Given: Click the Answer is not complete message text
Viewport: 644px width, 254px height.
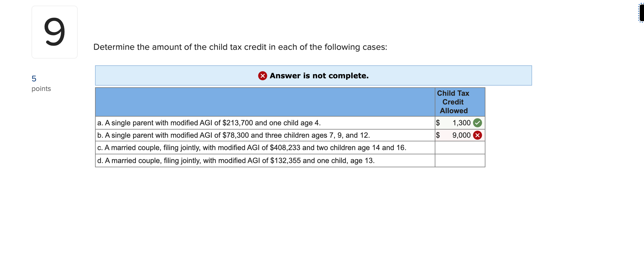Looking at the screenshot, I should click(x=319, y=75).
